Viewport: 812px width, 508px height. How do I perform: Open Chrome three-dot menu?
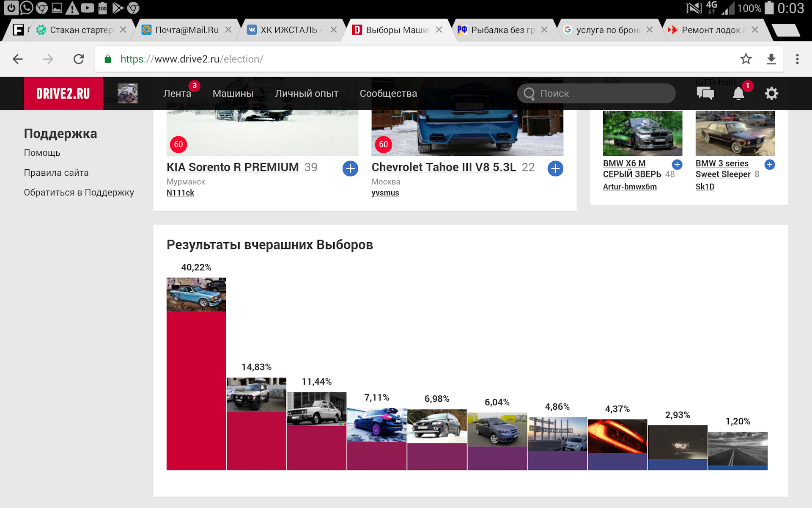click(x=797, y=59)
